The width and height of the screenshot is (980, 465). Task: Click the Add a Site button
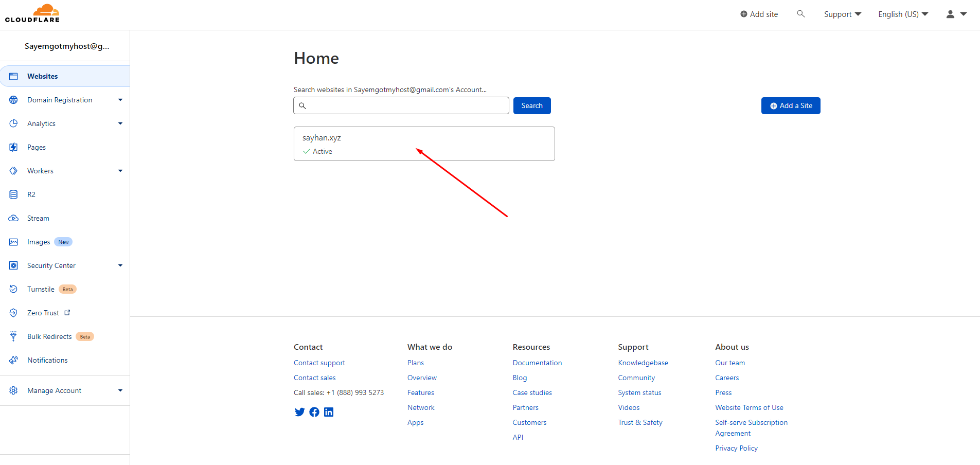(x=791, y=105)
